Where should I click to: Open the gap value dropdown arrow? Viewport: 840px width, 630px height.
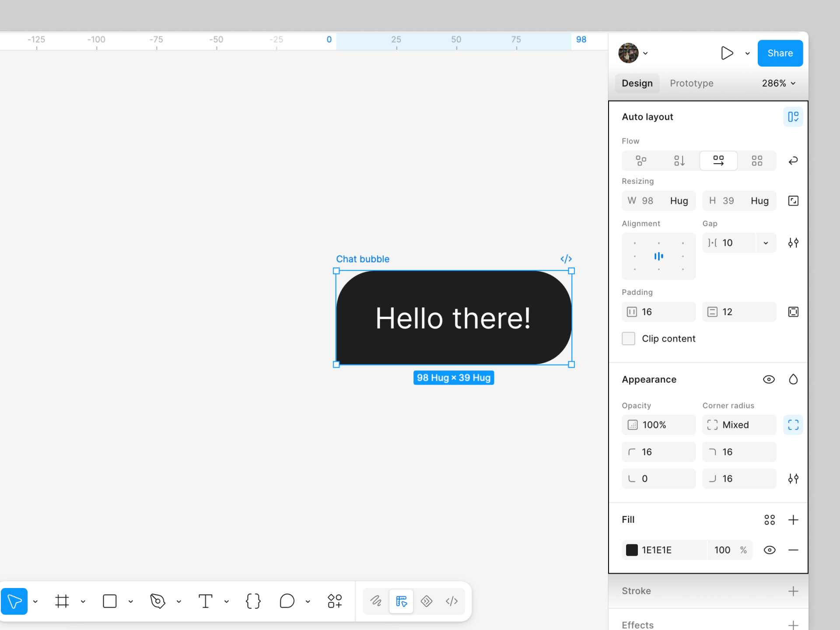[766, 243]
